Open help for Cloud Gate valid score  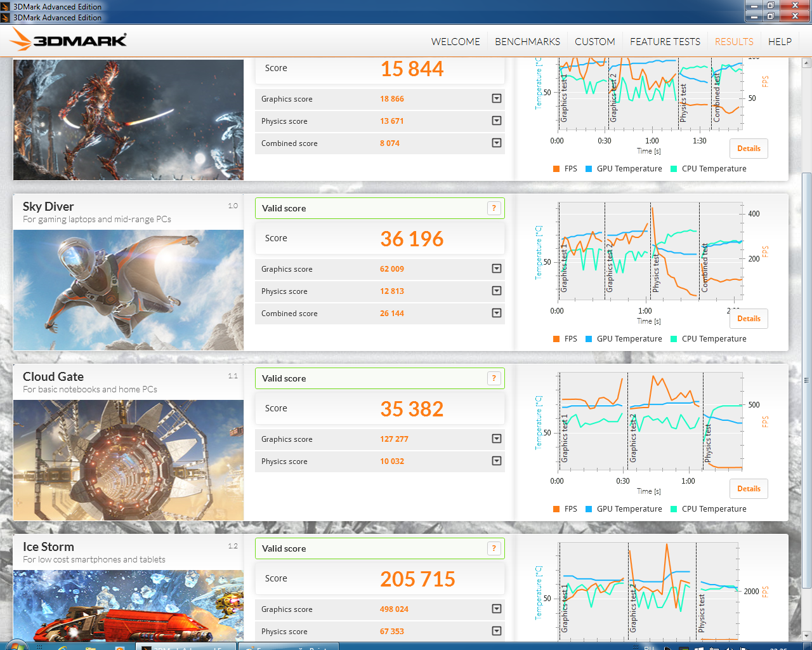click(494, 378)
